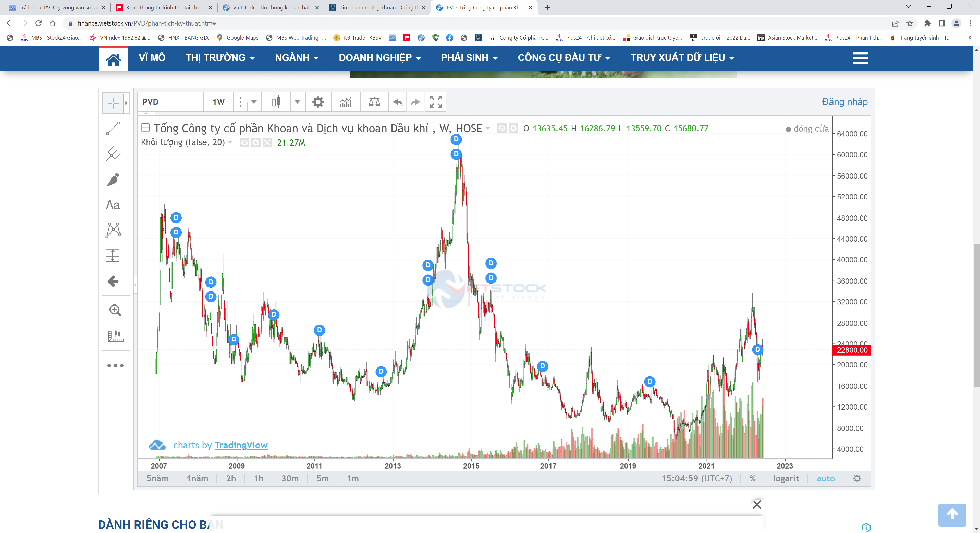Toggle auto scale mode
Screen dimensions: 980x533
[x=826, y=478]
